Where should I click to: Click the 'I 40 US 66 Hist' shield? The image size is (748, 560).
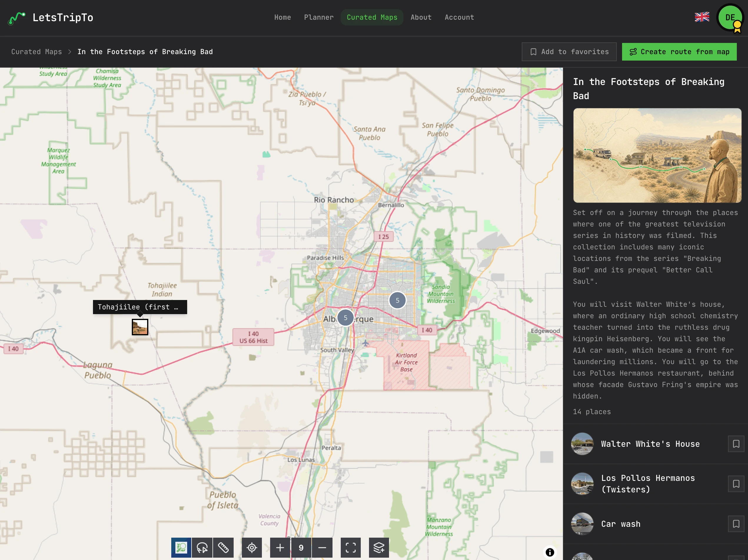point(253,337)
